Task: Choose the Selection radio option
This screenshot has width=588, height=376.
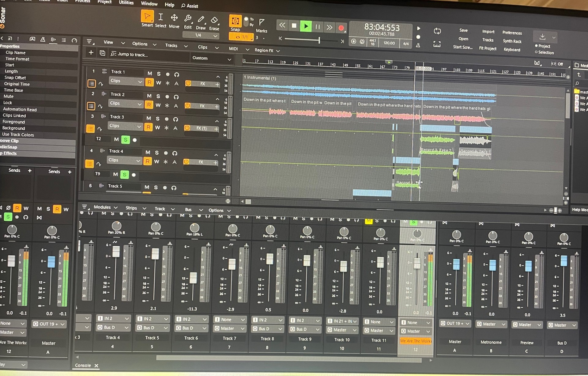Action: [544, 52]
